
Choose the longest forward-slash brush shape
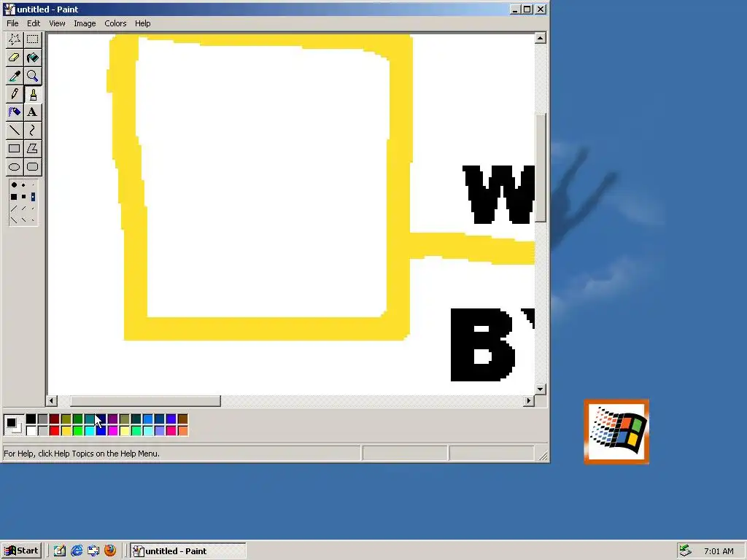(x=14, y=209)
